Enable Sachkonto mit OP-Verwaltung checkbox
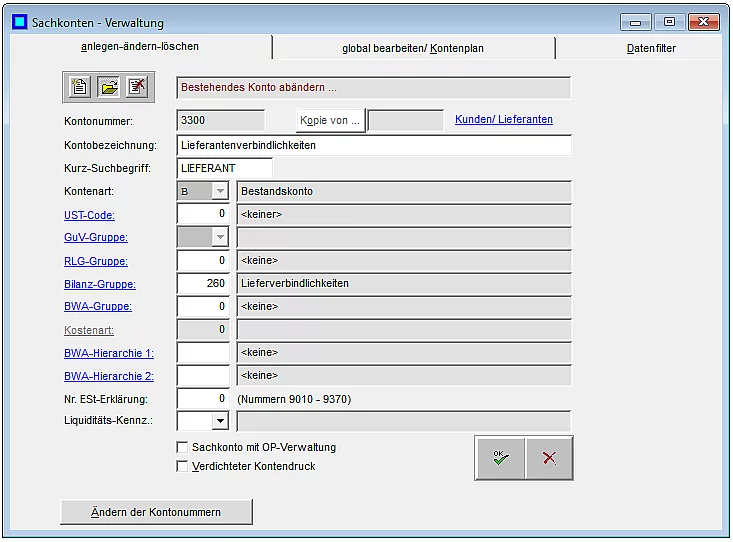 (x=182, y=447)
